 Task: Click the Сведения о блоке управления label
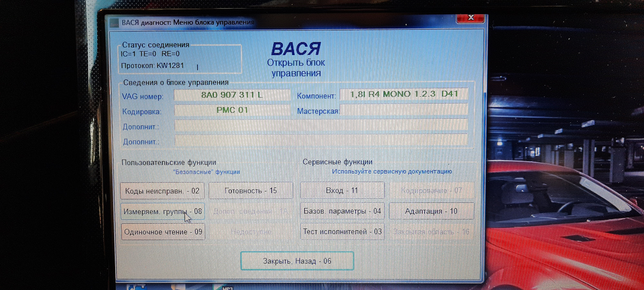click(176, 83)
